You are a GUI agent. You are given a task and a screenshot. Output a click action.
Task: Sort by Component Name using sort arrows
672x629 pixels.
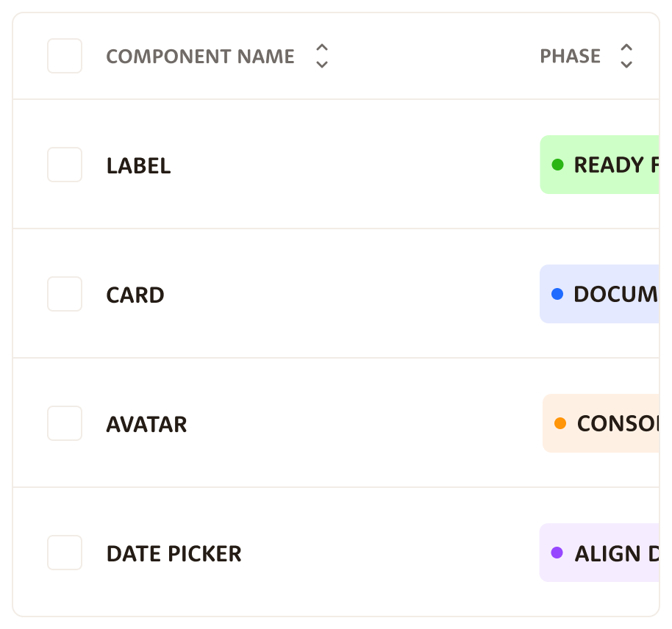tap(321, 56)
